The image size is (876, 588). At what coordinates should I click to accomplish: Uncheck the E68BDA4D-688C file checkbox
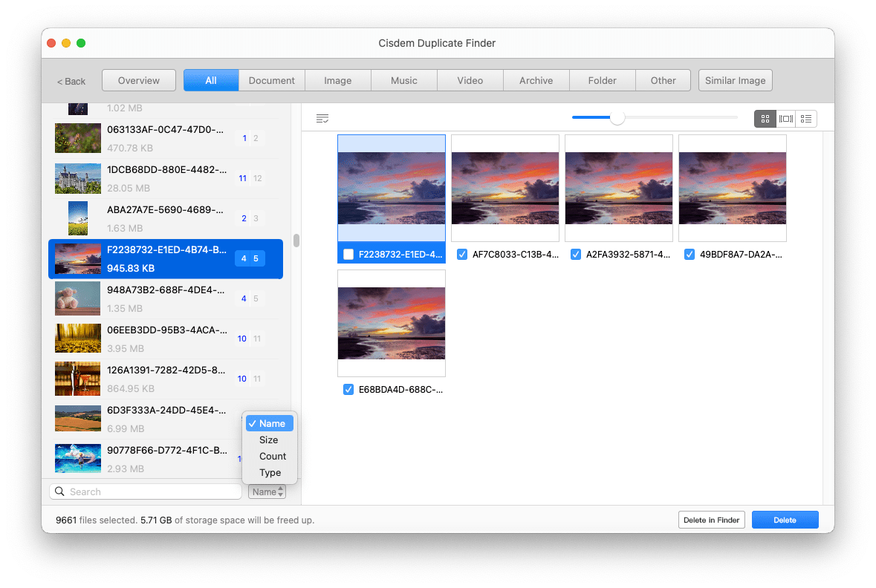(x=348, y=390)
